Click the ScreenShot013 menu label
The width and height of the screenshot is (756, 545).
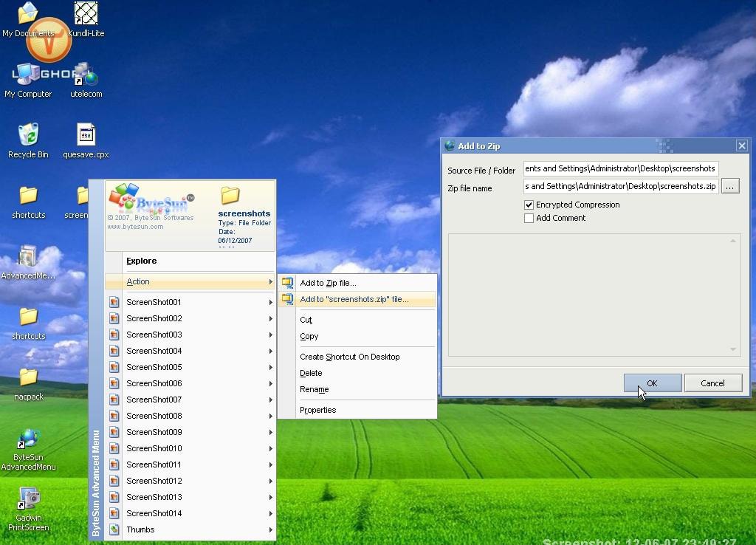pyautogui.click(x=154, y=497)
